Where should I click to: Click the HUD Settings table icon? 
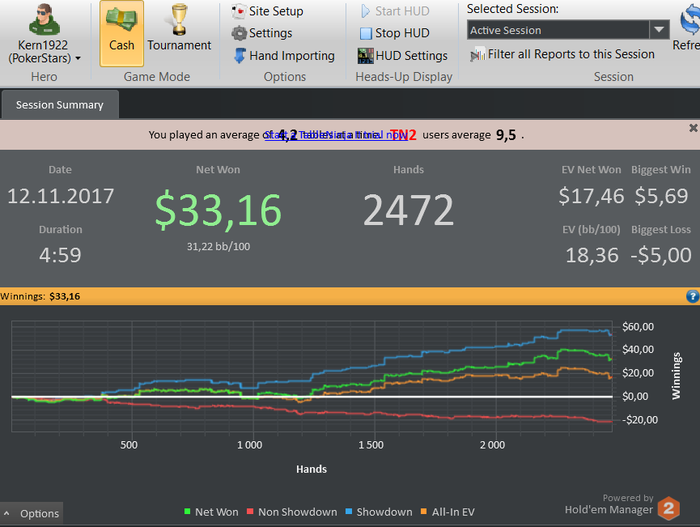(x=365, y=55)
